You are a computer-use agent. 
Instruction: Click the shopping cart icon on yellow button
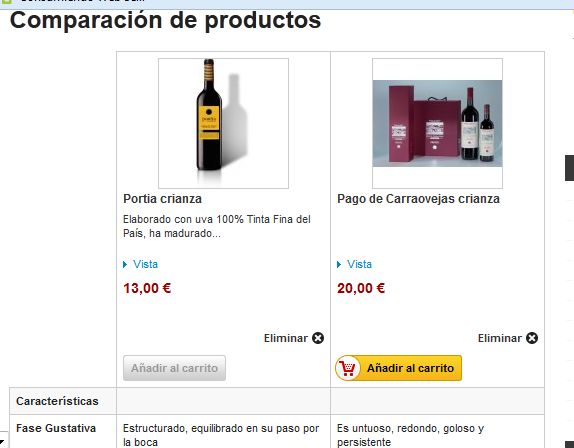tap(347, 368)
